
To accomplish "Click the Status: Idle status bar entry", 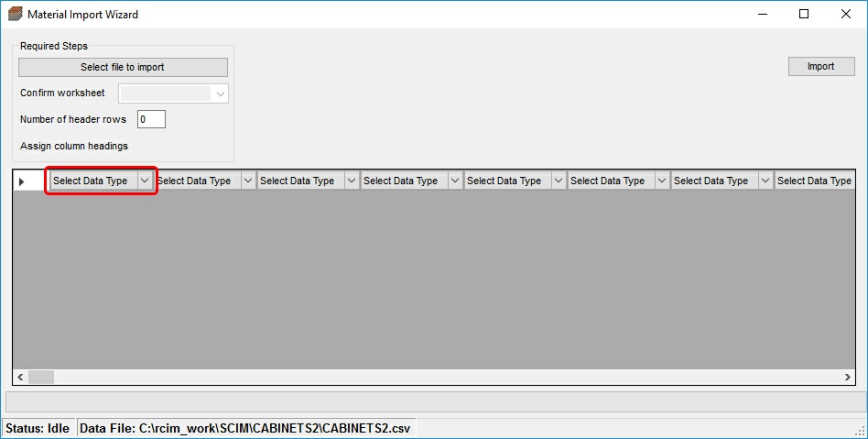I will [38, 429].
